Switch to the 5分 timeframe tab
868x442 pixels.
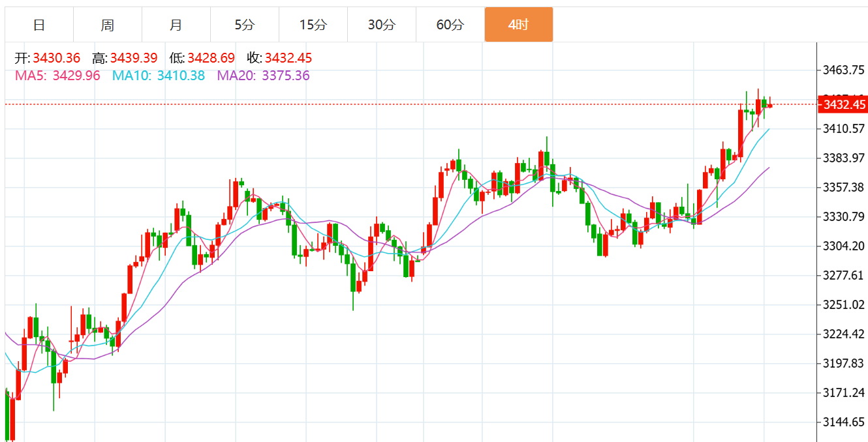(245, 25)
